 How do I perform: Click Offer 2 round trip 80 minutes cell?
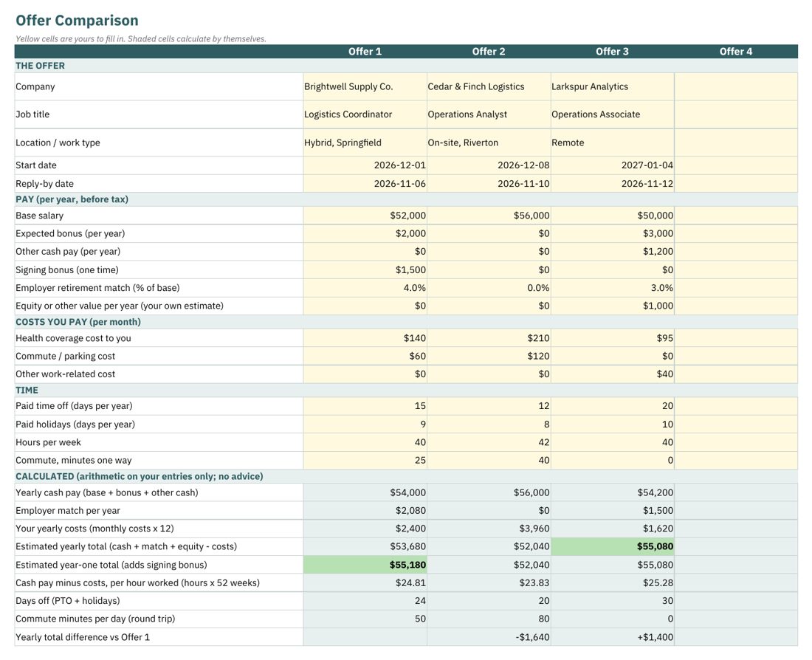(x=489, y=619)
